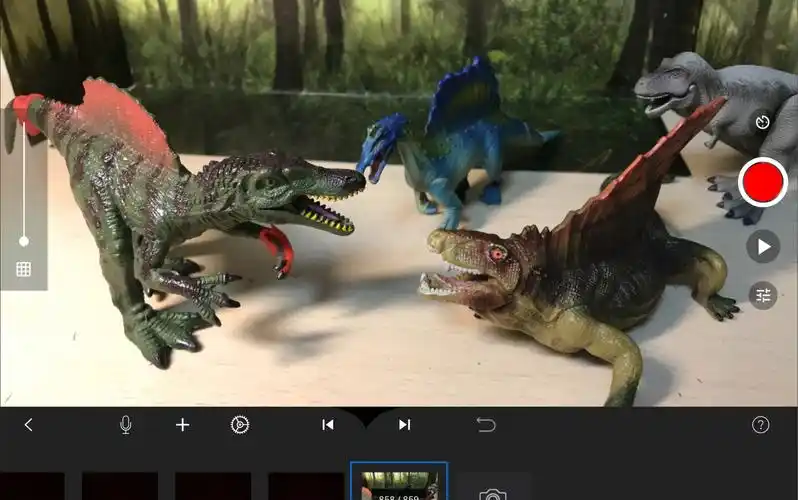798x500 pixels.
Task: Select the first dark frame thumbnail
Action: click(30, 486)
